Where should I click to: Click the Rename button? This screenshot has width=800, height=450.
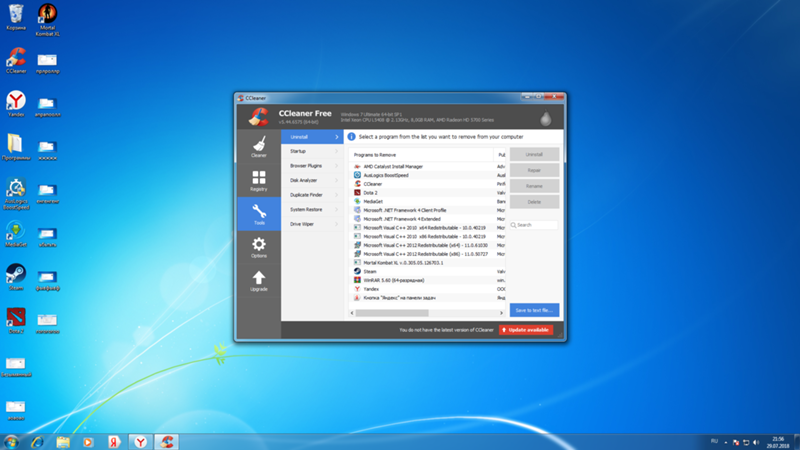534,186
